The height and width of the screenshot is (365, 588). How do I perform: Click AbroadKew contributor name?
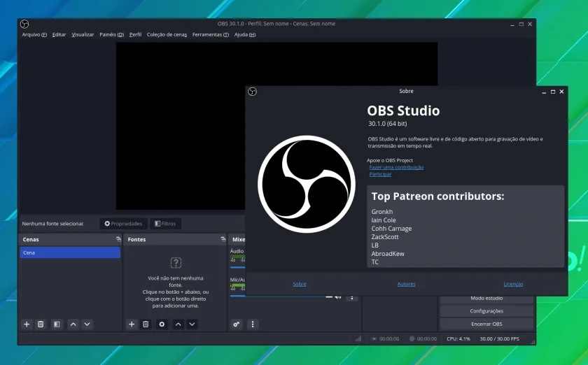(388, 254)
